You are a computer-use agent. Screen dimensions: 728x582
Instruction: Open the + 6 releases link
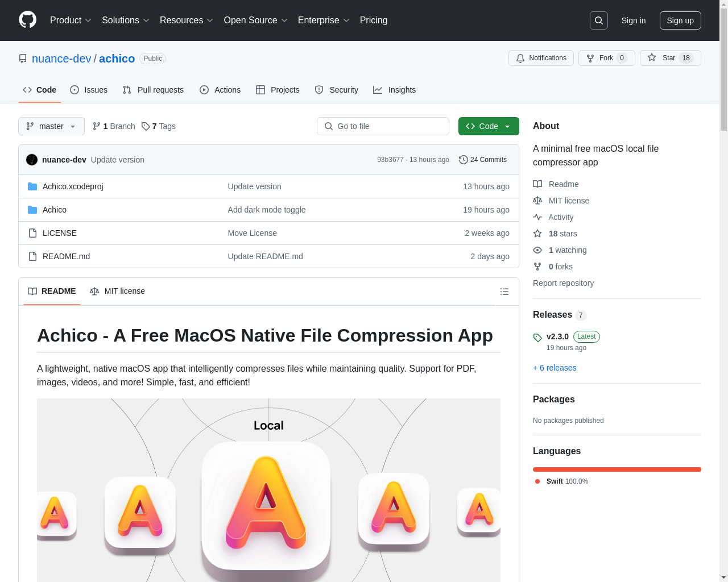tap(555, 368)
